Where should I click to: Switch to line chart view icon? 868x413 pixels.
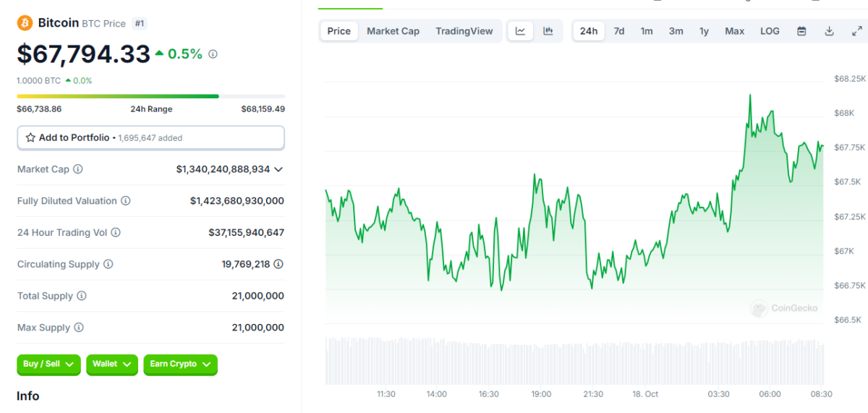521,31
